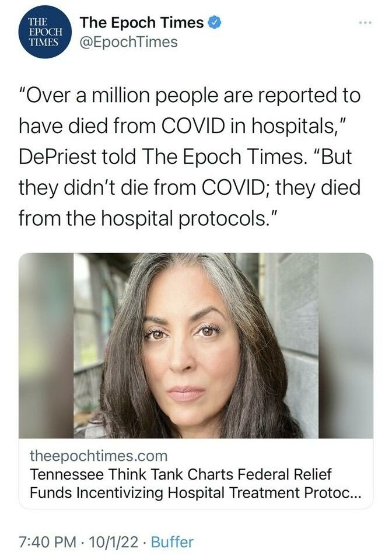Click the word DePriest in the tweet
This screenshot has height=556, width=392.
[57, 155]
